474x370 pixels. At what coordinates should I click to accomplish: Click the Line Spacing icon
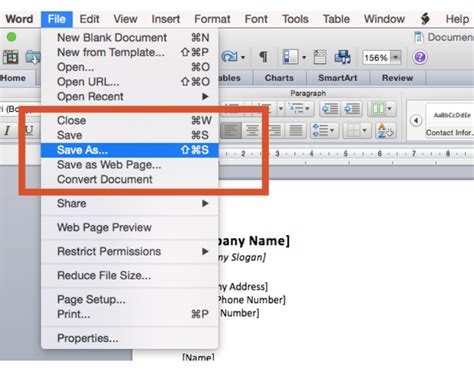(320, 130)
